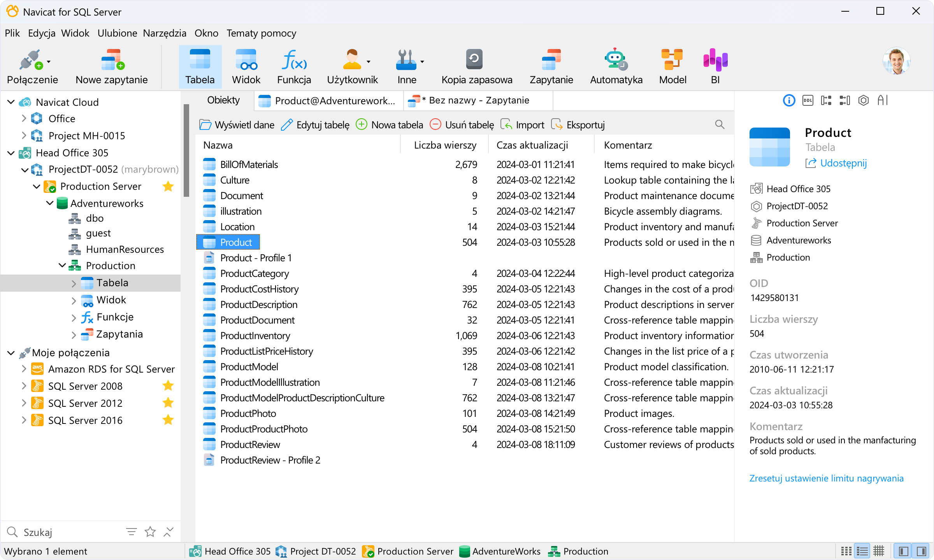The height and width of the screenshot is (560, 934).
Task: Open the Plik menu
Action: [x=12, y=33]
